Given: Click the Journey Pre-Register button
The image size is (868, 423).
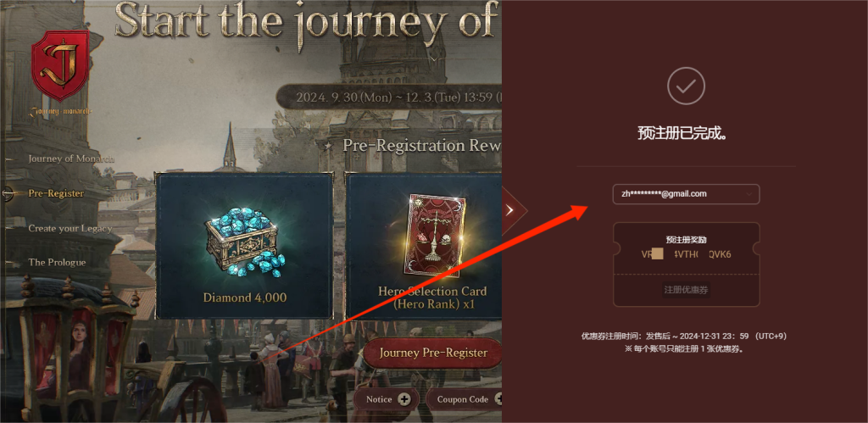Looking at the screenshot, I should tap(433, 353).
